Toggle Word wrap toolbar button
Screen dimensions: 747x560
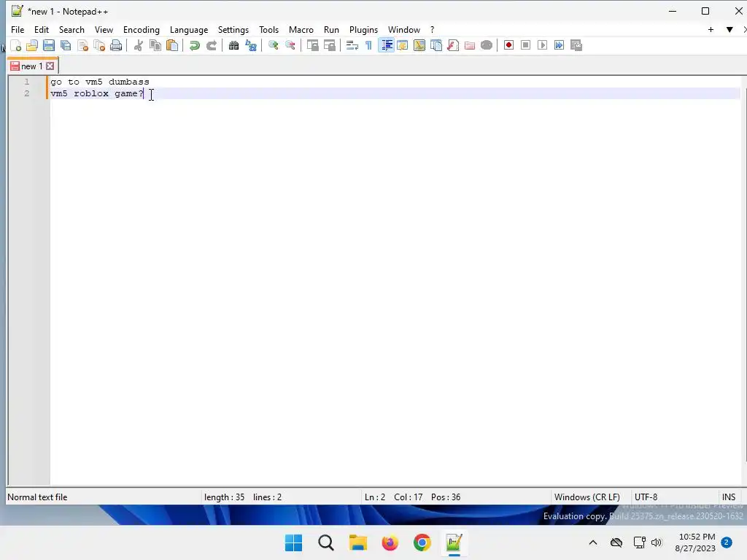(352, 45)
